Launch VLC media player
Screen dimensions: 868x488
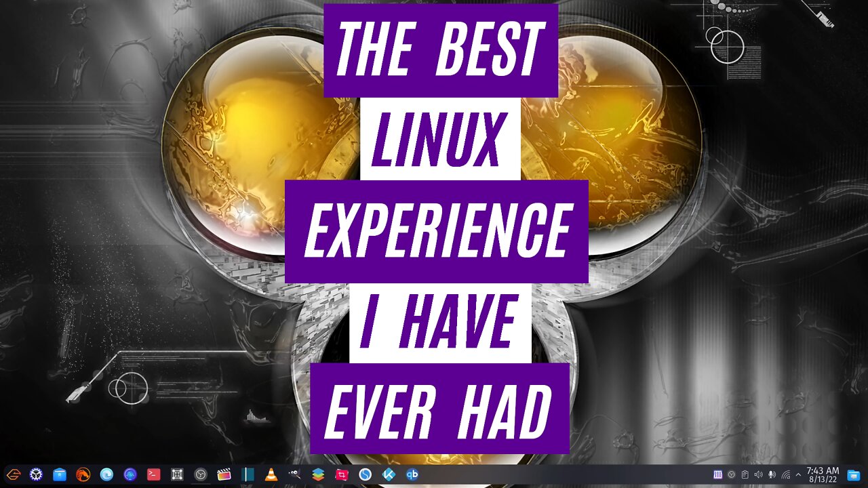[x=271, y=474]
